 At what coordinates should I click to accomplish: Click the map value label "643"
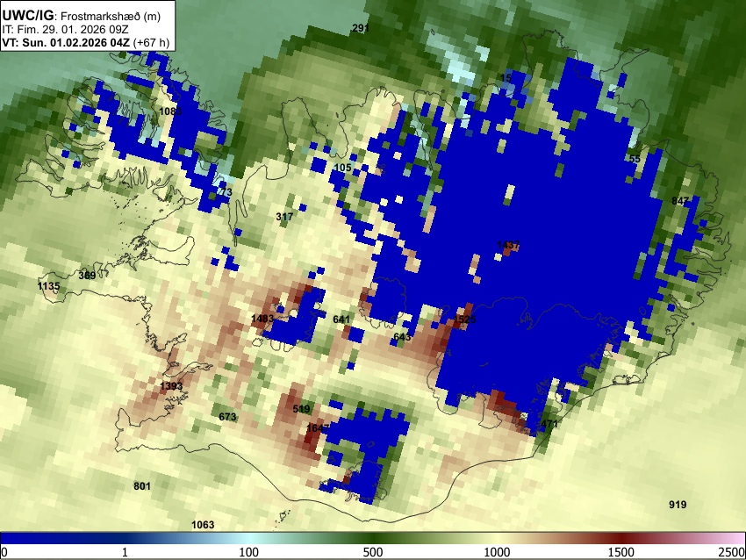402,337
